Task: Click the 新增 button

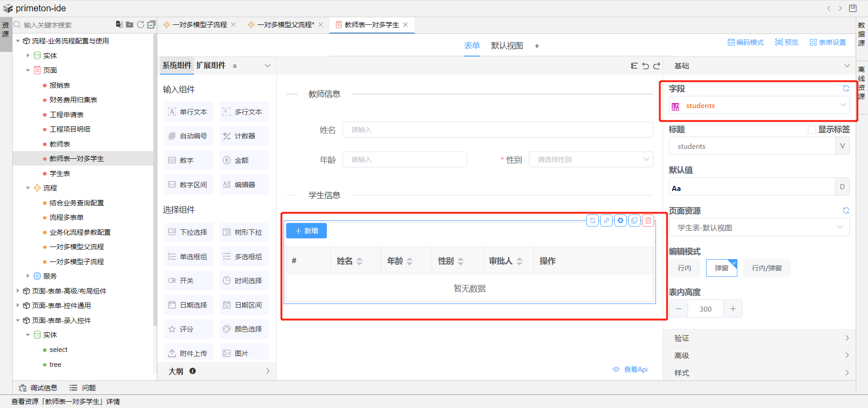Action: tap(307, 231)
